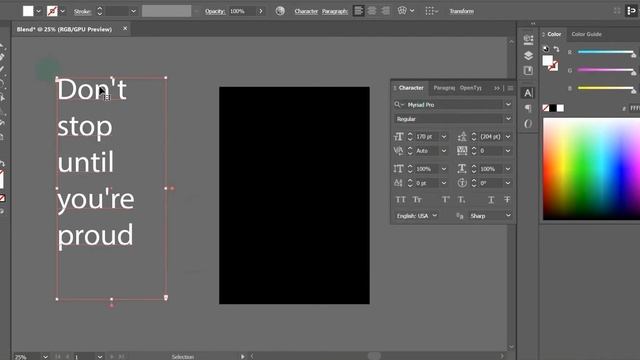Toggle the Superscript button
The width and height of the screenshot is (640, 360).
(x=445, y=200)
